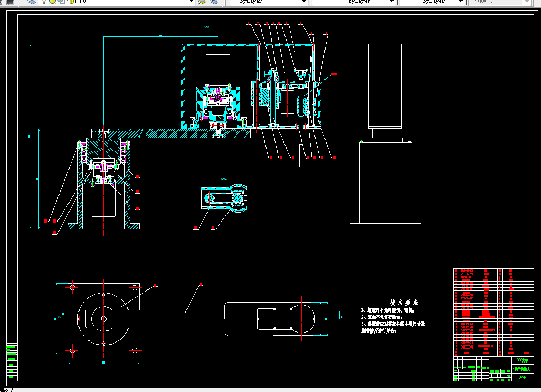
Task: Click the Layer Previous icon
Action: pos(214,2)
